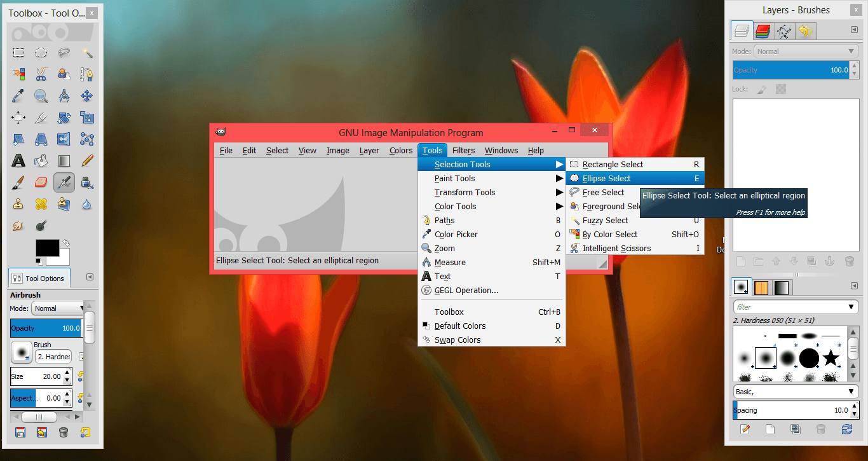Switch to the Patterns tab
This screenshot has width=868, height=461.
point(761,287)
